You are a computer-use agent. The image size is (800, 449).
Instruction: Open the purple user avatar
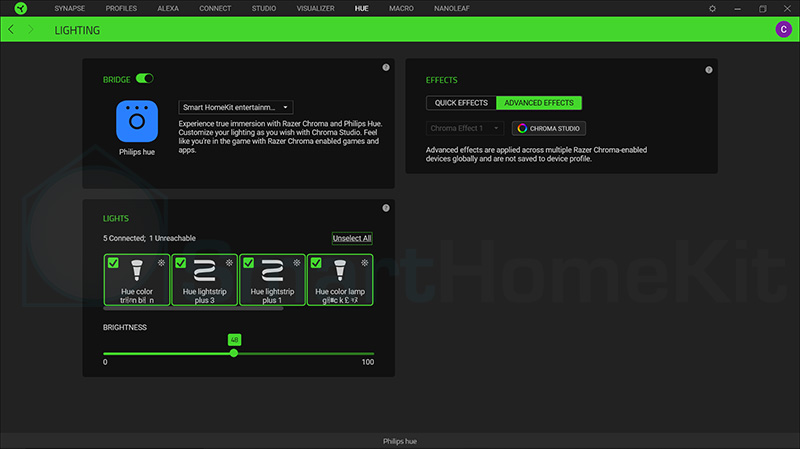pos(783,30)
